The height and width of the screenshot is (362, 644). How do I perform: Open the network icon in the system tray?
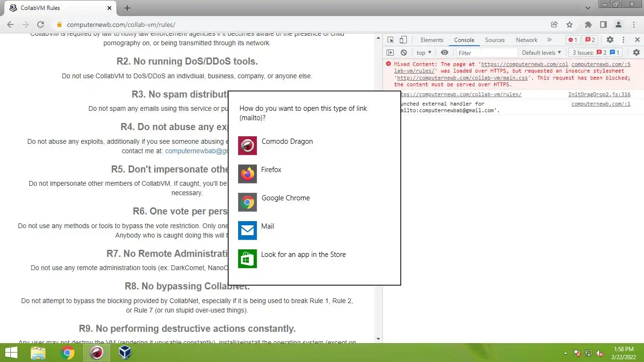pyautogui.click(x=588, y=353)
